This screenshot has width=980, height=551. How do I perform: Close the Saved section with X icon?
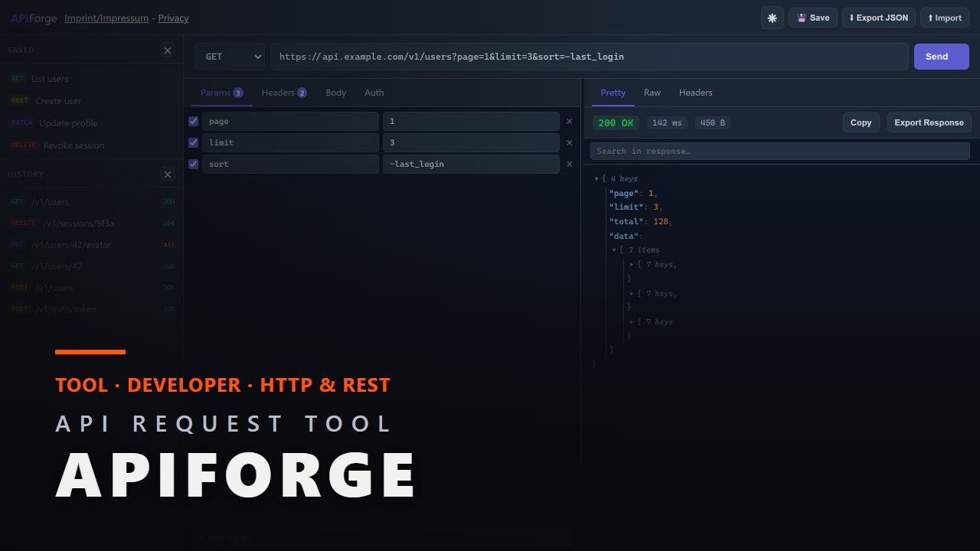[x=168, y=51]
